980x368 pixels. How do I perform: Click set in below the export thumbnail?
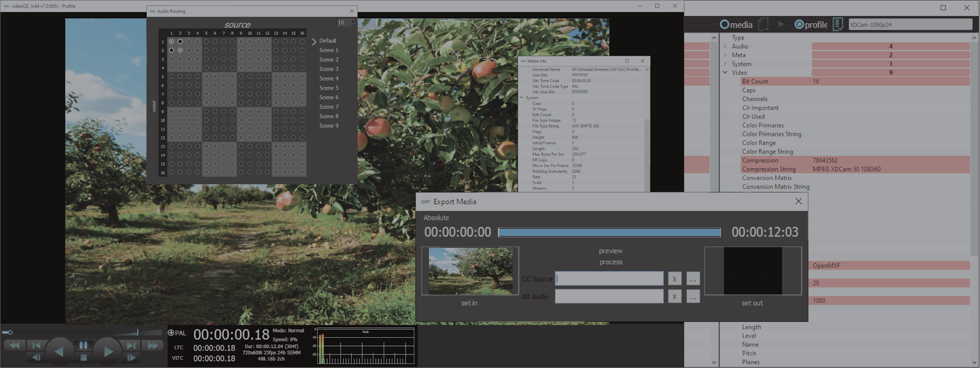pyautogui.click(x=469, y=303)
